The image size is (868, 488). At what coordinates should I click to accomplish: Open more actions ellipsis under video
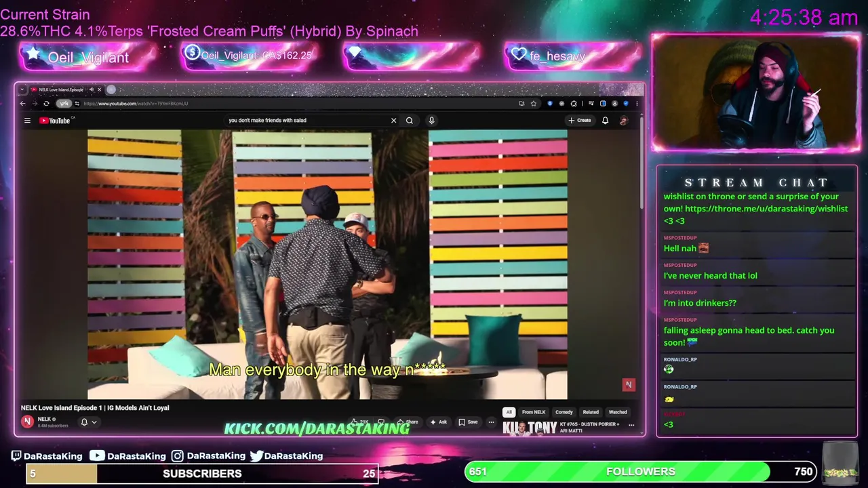click(491, 422)
